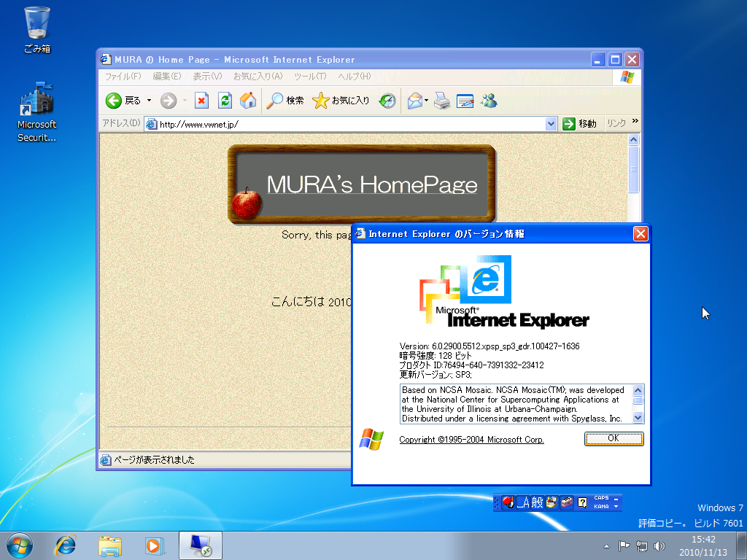Open the volume speaker tray icon
Image resolution: width=747 pixels, height=560 pixels.
pos(659,546)
